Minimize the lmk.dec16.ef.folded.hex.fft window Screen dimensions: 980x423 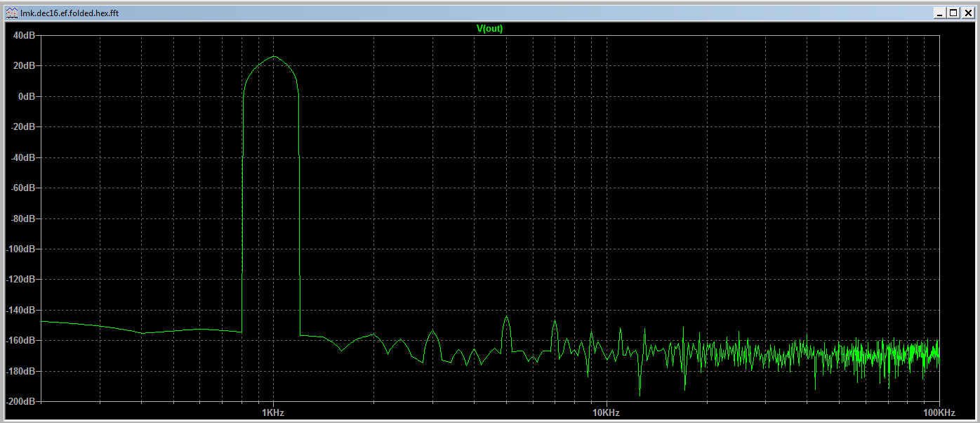tap(940, 13)
